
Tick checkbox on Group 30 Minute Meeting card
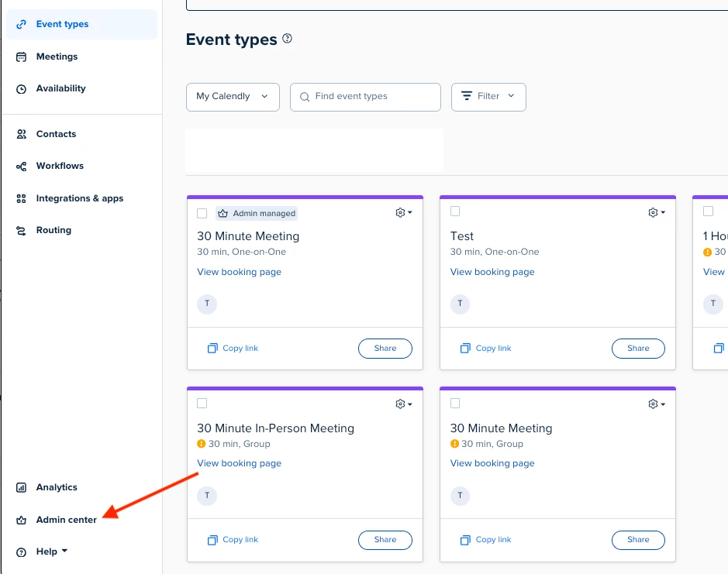(x=455, y=404)
